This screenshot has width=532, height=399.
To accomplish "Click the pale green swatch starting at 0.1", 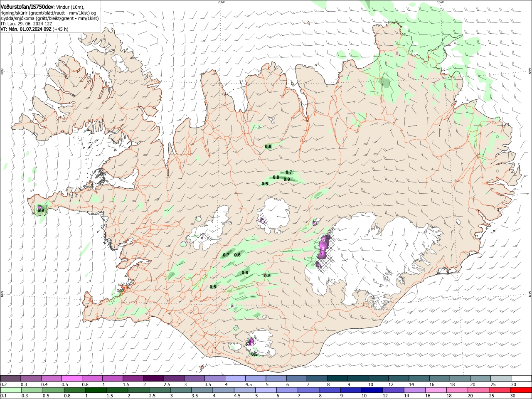I will [11, 390].
